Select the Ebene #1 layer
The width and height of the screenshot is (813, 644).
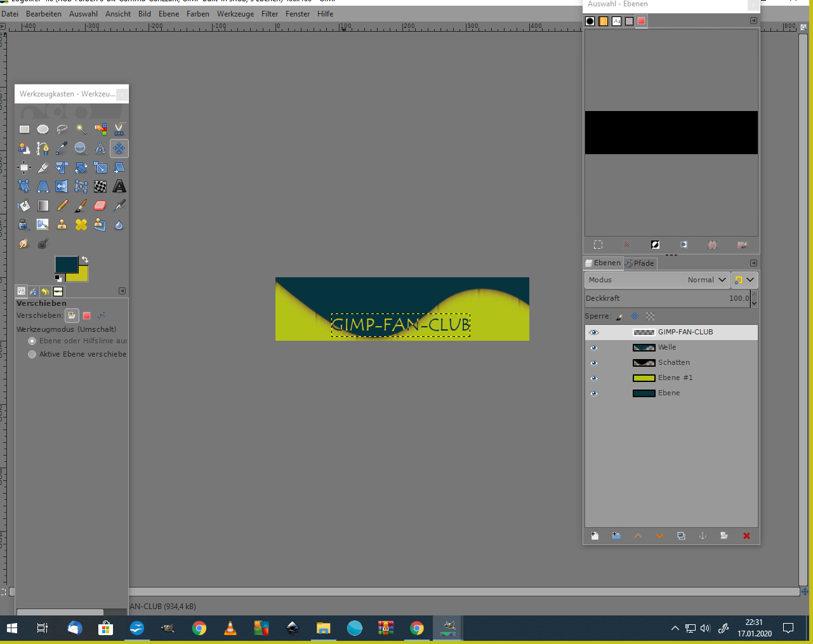pos(675,378)
